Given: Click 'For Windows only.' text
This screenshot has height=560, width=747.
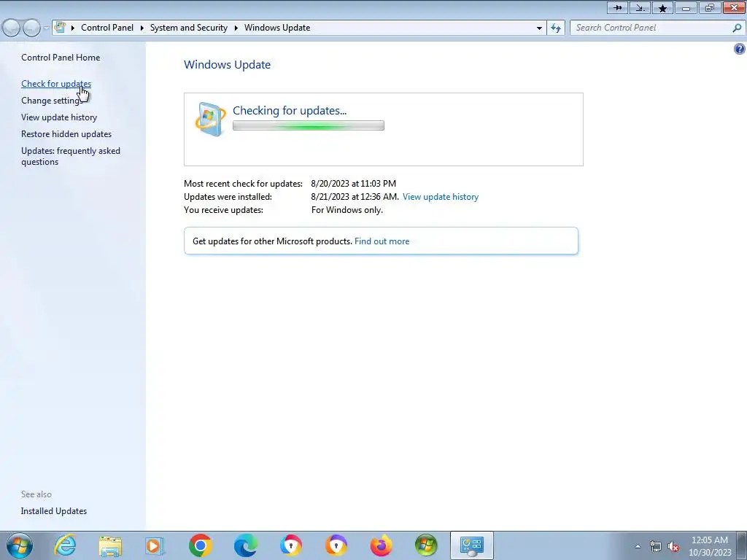Looking at the screenshot, I should pyautogui.click(x=347, y=210).
